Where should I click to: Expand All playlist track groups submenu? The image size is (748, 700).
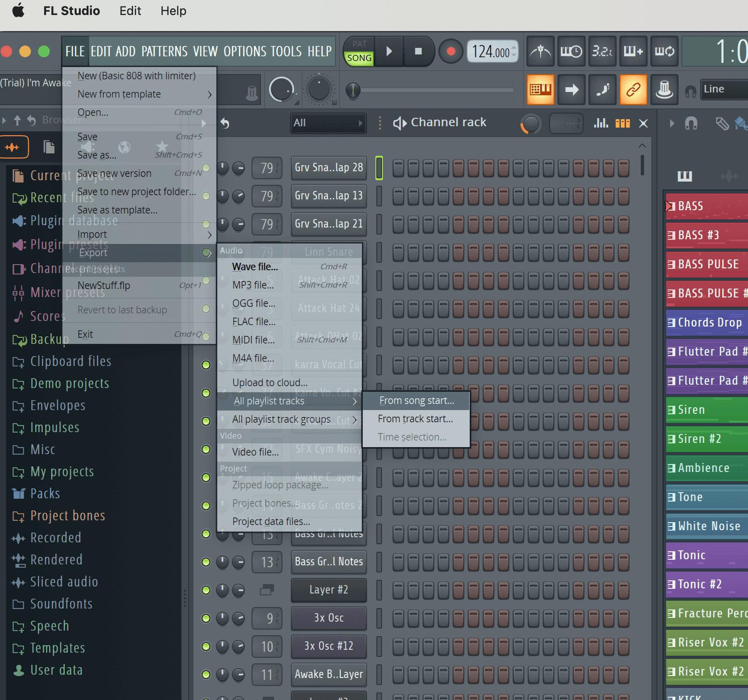coord(289,419)
